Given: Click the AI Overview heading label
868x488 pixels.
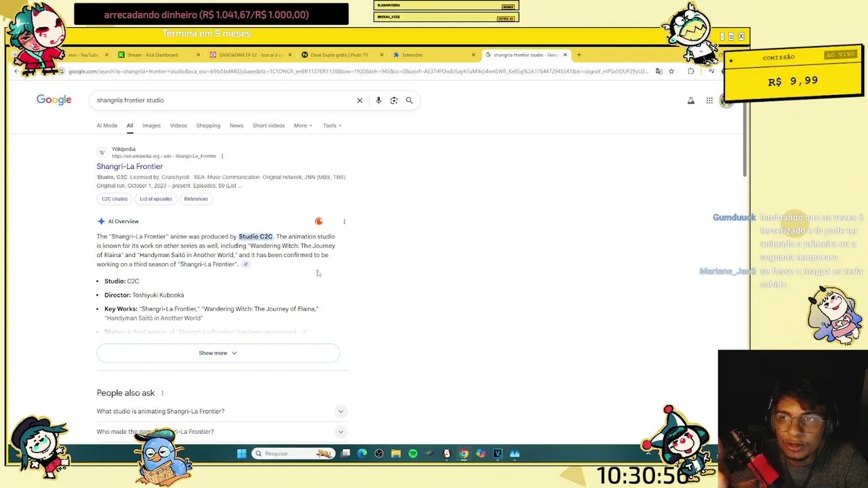Looking at the screenshot, I should [x=123, y=222].
